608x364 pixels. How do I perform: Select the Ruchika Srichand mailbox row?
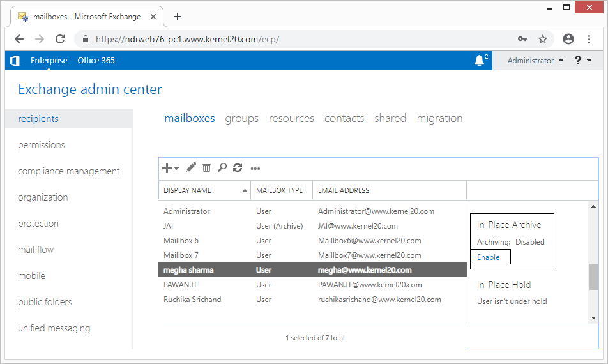312,300
